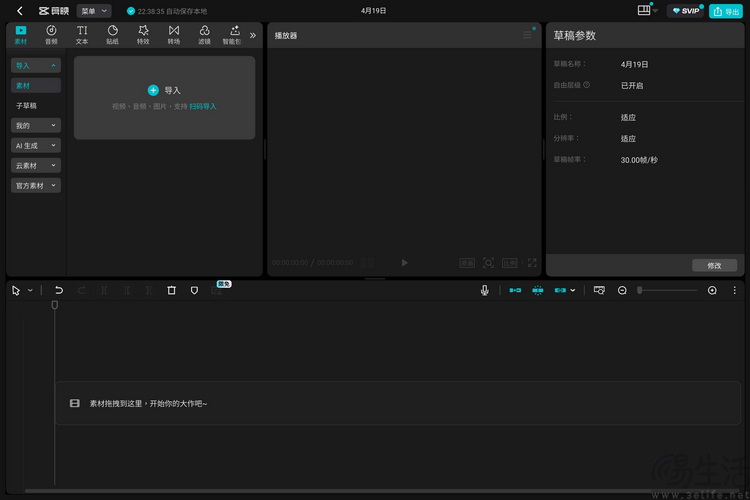Toggle the preview axis icon left of zoom-out
The width and height of the screenshot is (750, 500).
point(599,290)
